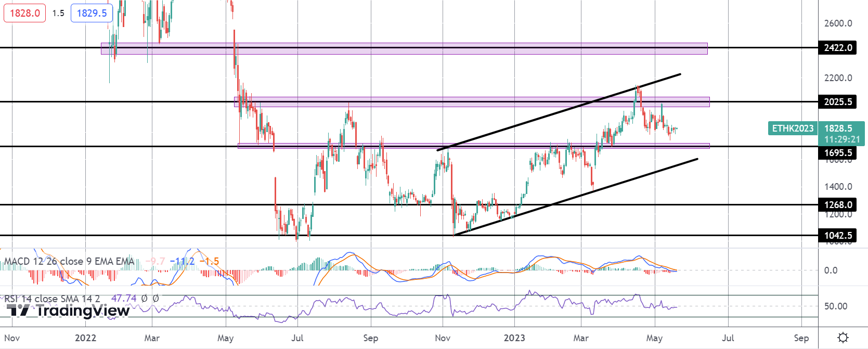Click the 2422.0 horizontal line price label
The width and height of the screenshot is (868, 349).
click(838, 48)
